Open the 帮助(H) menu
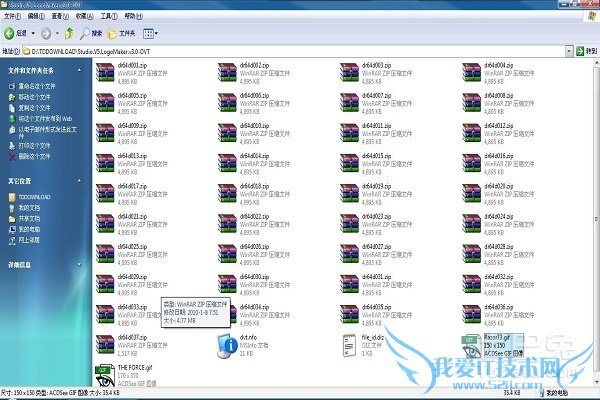600x400 pixels. [x=134, y=16]
